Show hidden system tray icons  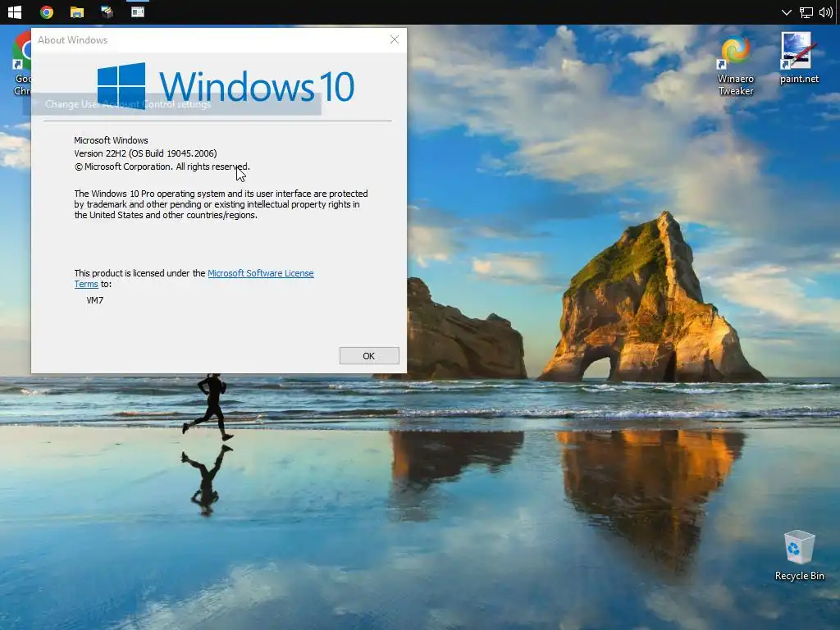click(786, 12)
